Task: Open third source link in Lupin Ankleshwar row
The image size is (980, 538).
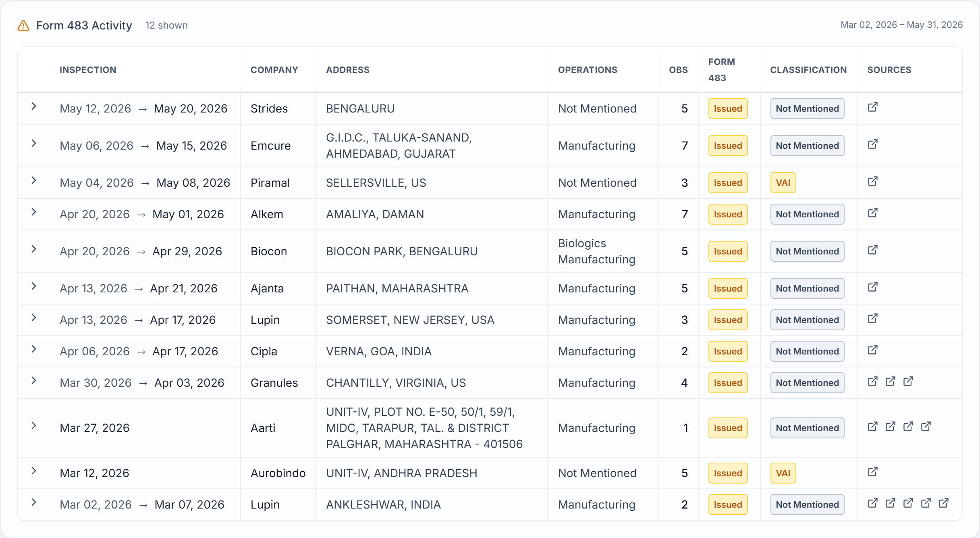Action: 908,503
